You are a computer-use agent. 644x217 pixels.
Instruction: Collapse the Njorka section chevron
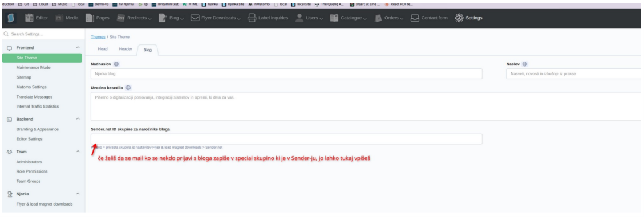click(x=78, y=194)
